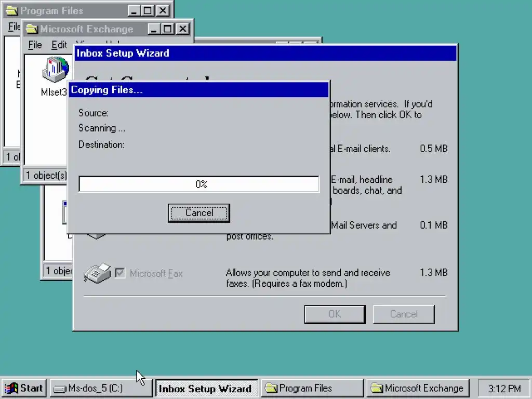532x399 pixels.
Task: Click the fax description text
Action: 308,278
